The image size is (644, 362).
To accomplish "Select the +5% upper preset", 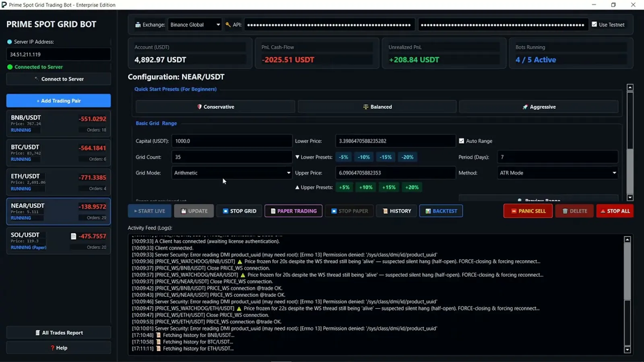I will pos(344,187).
